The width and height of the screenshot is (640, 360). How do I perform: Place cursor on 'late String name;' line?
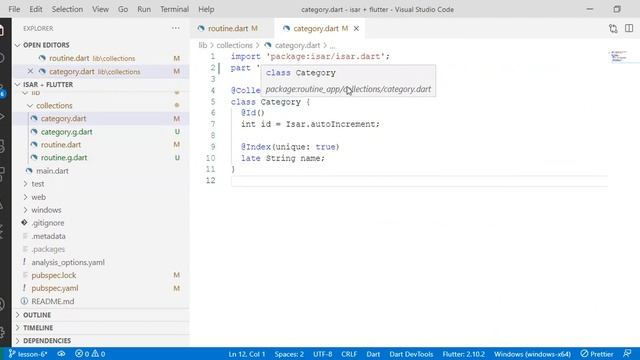(283, 158)
